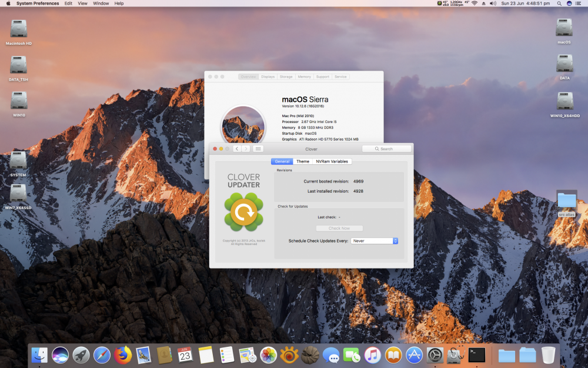Screen dimensions: 588x368
Task: Open the Photos app in dock
Action: click(x=269, y=355)
